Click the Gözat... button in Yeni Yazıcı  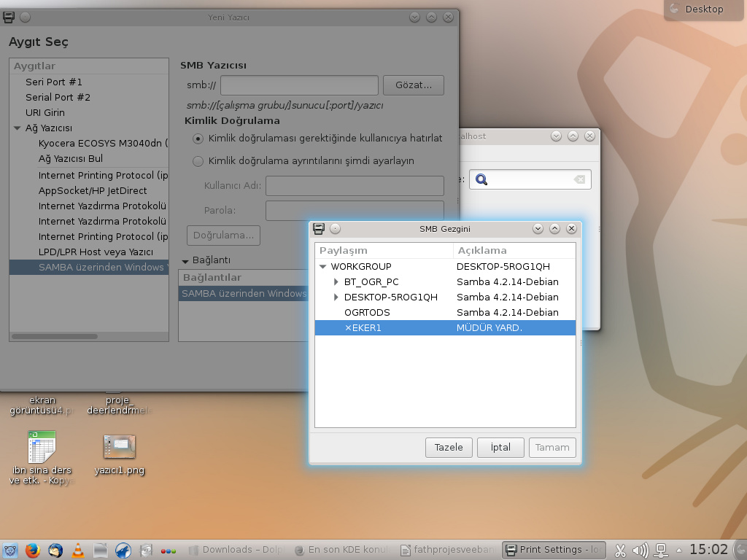pyautogui.click(x=413, y=85)
